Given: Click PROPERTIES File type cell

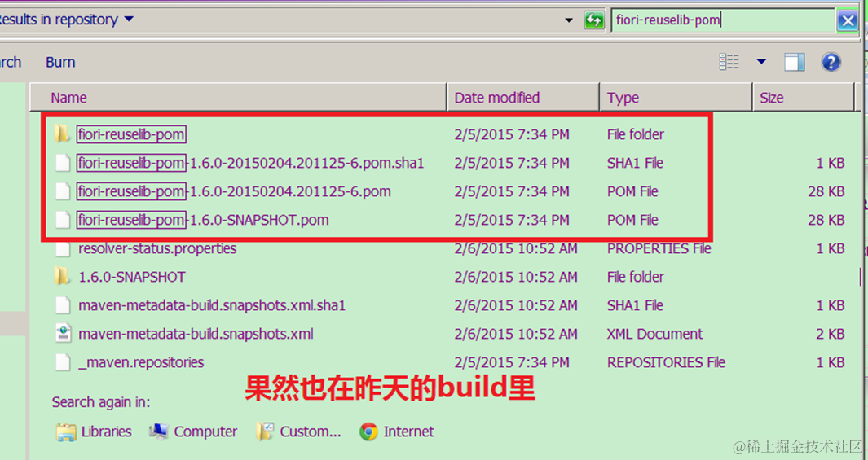Looking at the screenshot, I should pyautogui.click(x=659, y=249).
